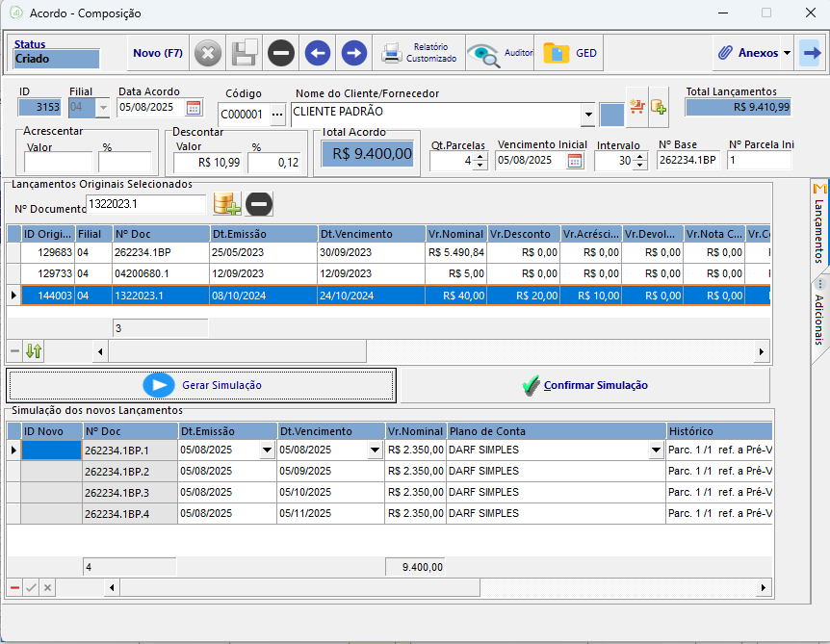The image size is (830, 644).
Task: Click the Novo (F7) button
Action: coord(158,53)
